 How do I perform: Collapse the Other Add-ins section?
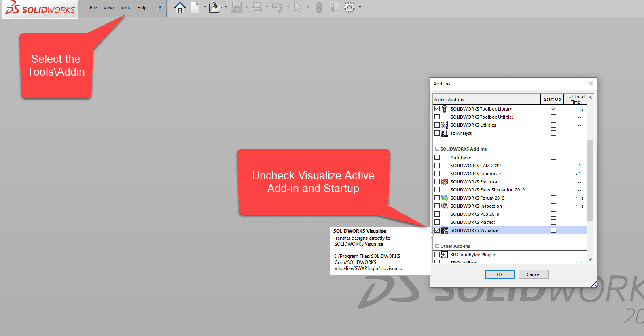pos(437,246)
